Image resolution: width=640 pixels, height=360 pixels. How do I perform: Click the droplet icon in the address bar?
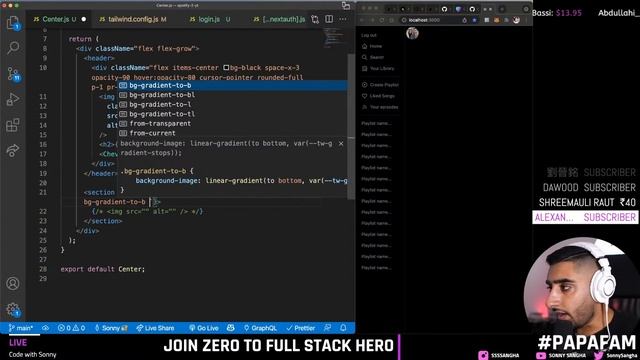pos(464,20)
